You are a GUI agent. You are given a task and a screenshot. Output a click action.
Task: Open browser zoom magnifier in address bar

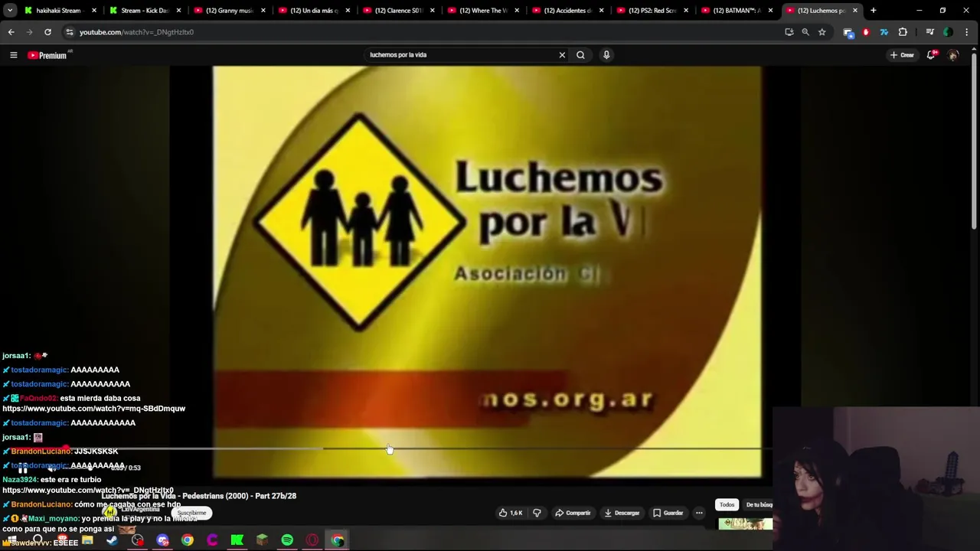(x=805, y=32)
